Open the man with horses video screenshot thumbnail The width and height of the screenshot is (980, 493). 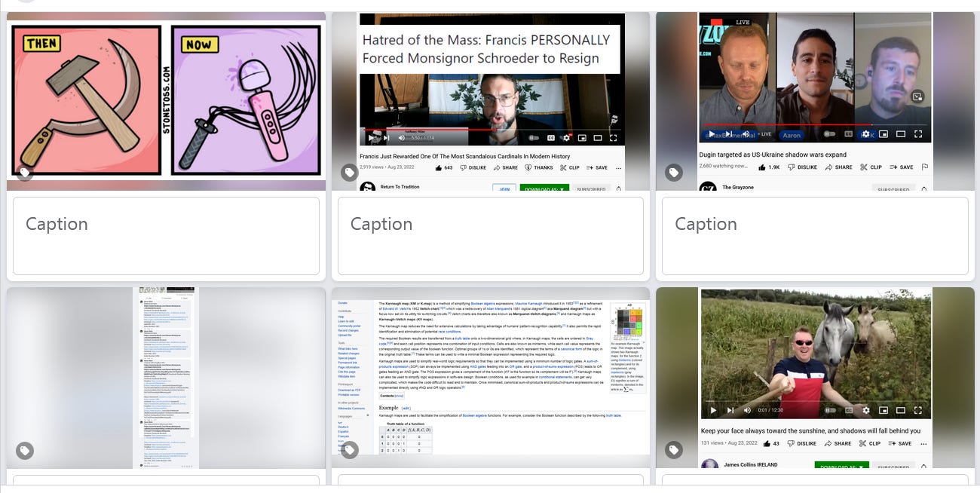click(x=815, y=378)
